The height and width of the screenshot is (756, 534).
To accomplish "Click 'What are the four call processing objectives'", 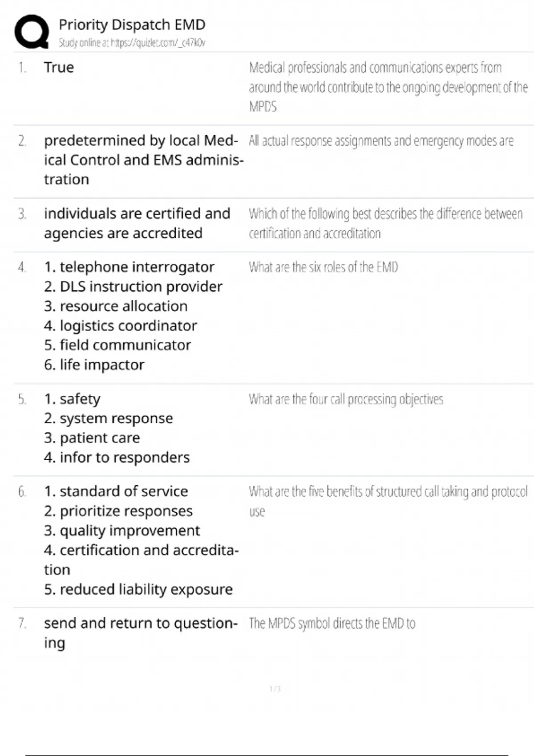I will (x=346, y=399).
